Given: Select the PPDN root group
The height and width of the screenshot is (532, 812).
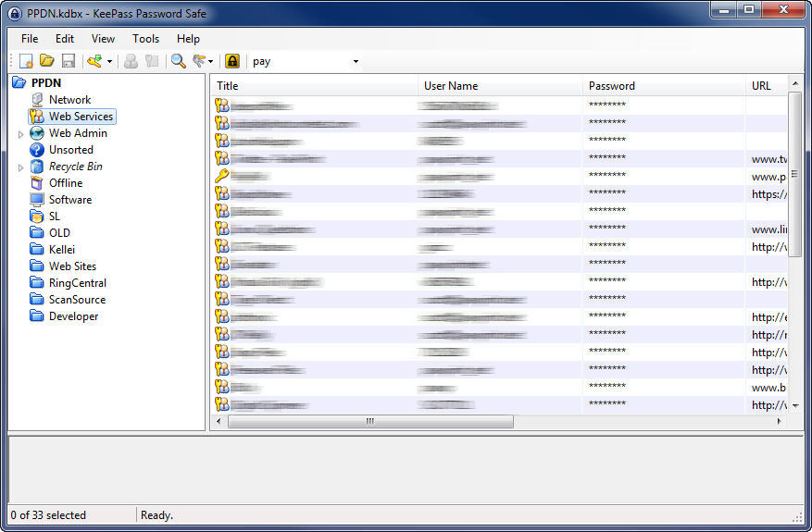Looking at the screenshot, I should [x=46, y=82].
